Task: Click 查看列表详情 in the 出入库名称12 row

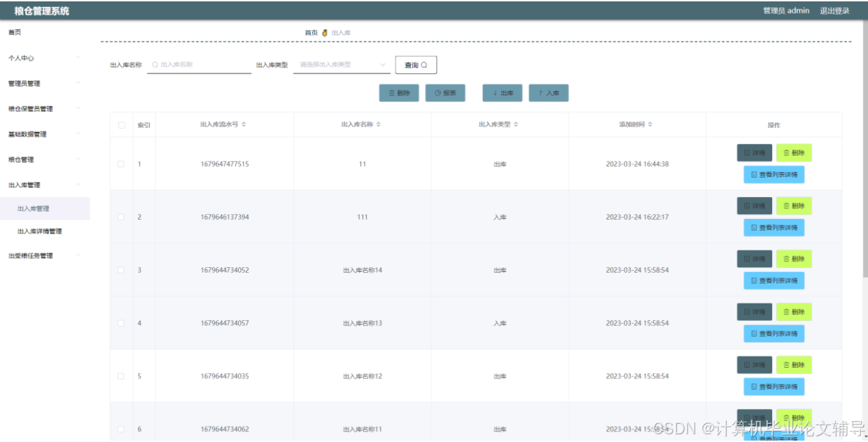Action: [x=773, y=387]
